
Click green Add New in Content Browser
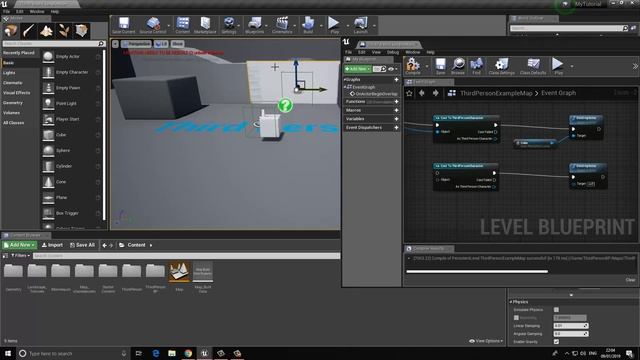click(19, 245)
